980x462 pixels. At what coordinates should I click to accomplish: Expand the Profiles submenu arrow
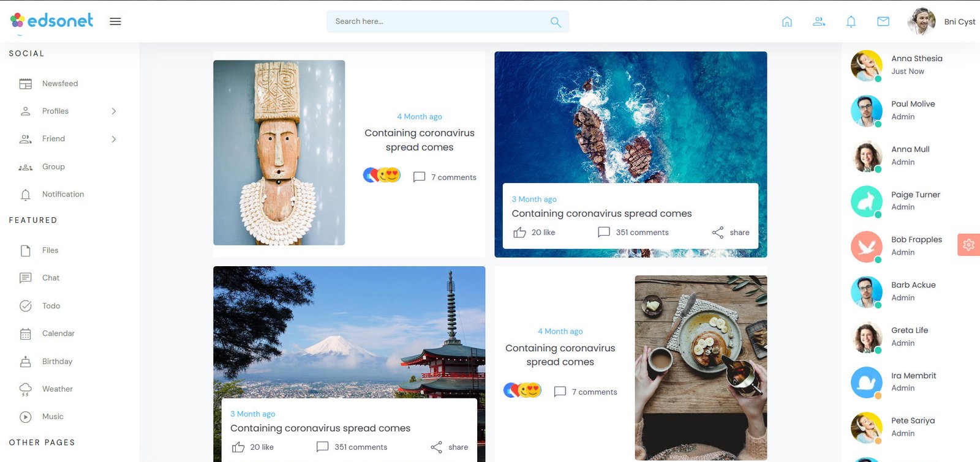point(114,111)
